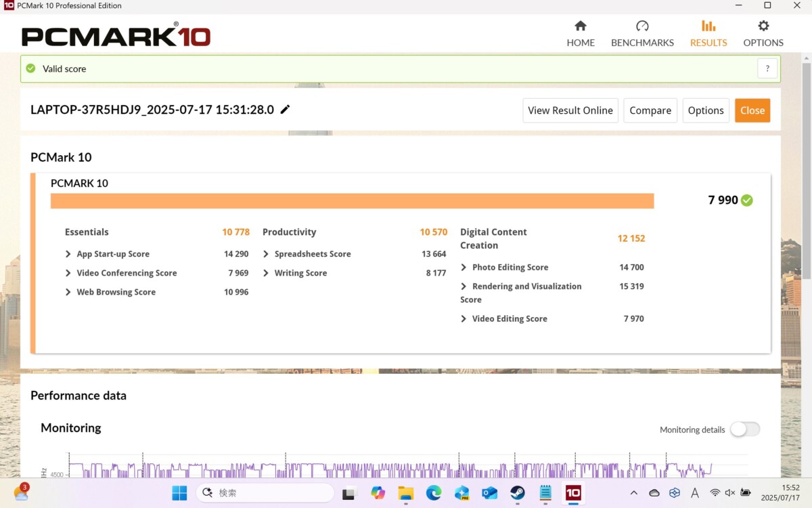Screen dimensions: 812x508
Task: Open Copilot from the taskbar
Action: (x=378, y=493)
